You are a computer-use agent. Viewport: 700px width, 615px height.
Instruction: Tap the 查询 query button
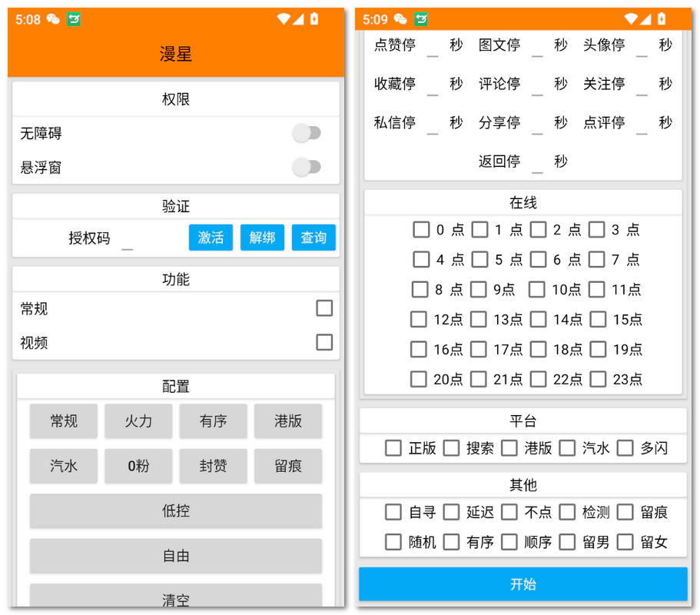point(314,238)
